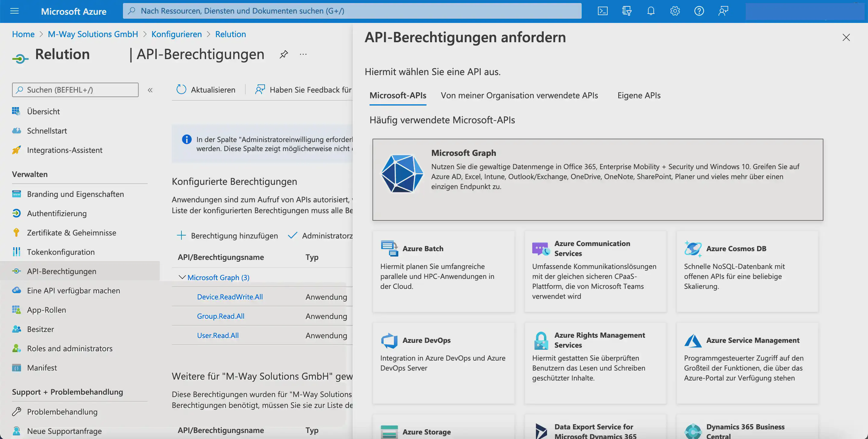Click the notifications bell icon
868x439 pixels.
point(651,11)
